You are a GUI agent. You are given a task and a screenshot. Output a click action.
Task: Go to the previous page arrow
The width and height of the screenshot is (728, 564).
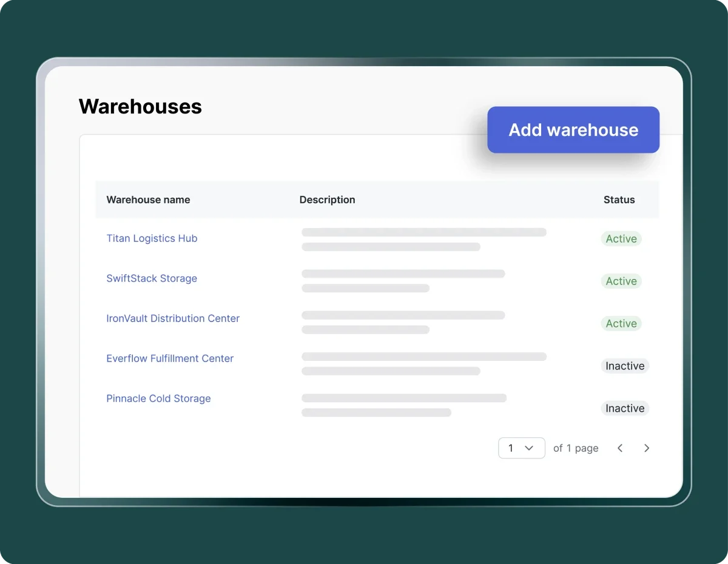[620, 448]
